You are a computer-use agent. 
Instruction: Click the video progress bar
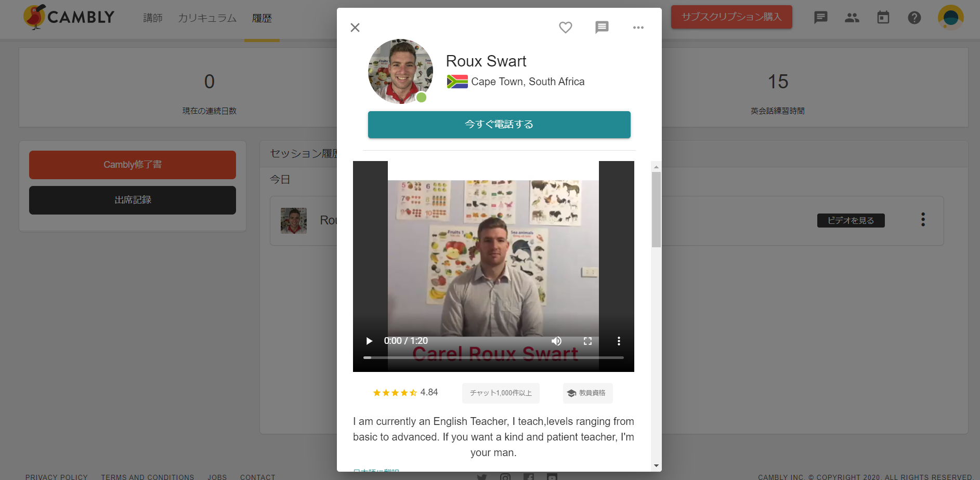coord(493,357)
